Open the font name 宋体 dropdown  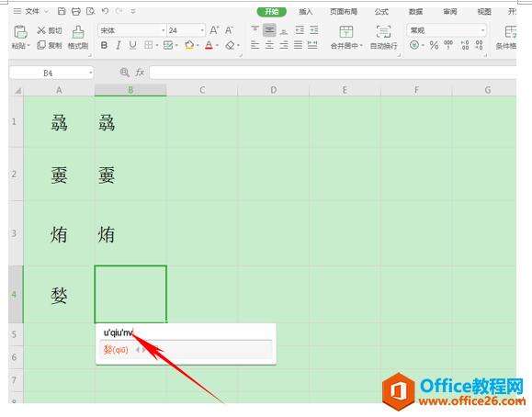click(x=164, y=30)
